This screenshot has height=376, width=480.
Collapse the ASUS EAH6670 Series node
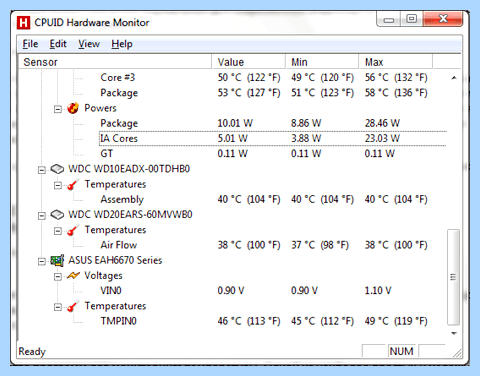(42, 261)
